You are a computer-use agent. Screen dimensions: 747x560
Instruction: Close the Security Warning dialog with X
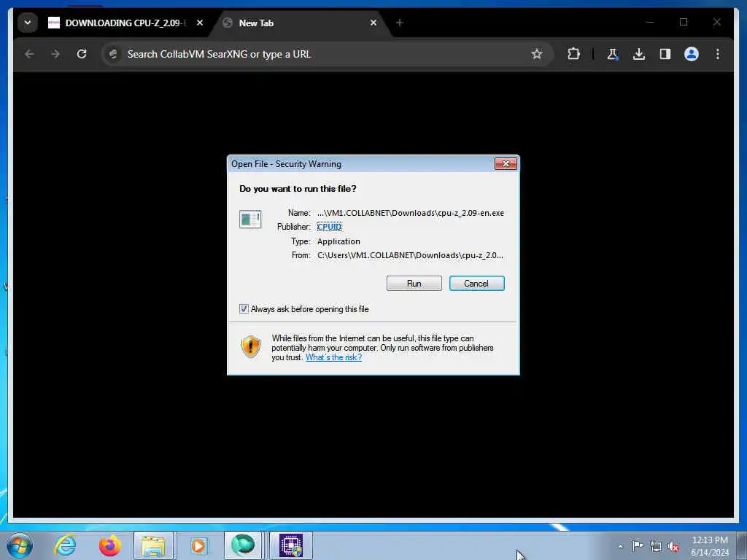click(x=506, y=164)
